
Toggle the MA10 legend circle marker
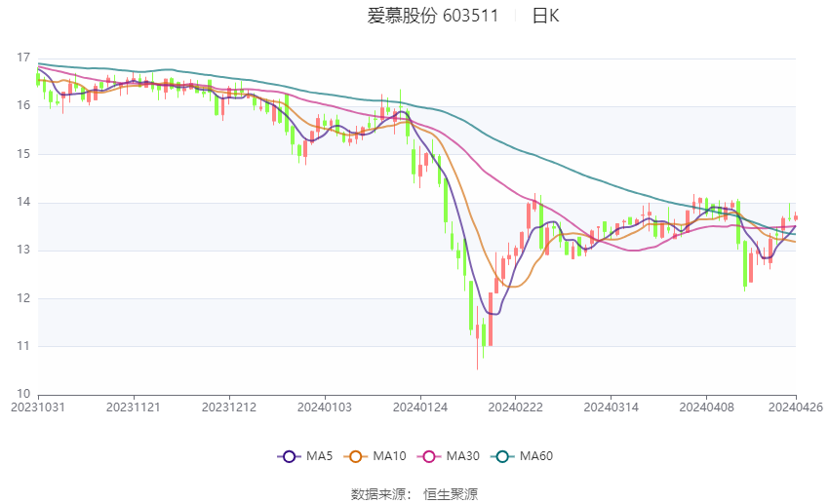(x=356, y=456)
